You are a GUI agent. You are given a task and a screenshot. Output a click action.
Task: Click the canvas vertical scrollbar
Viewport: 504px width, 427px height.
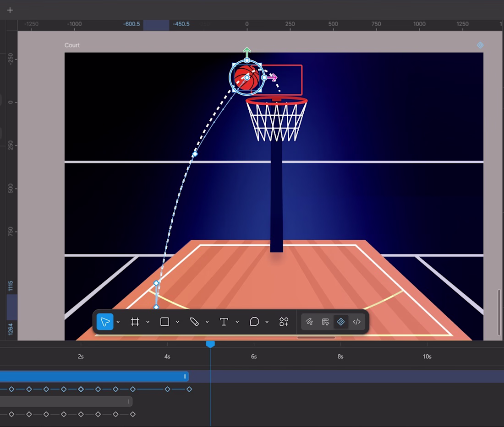pyautogui.click(x=499, y=312)
